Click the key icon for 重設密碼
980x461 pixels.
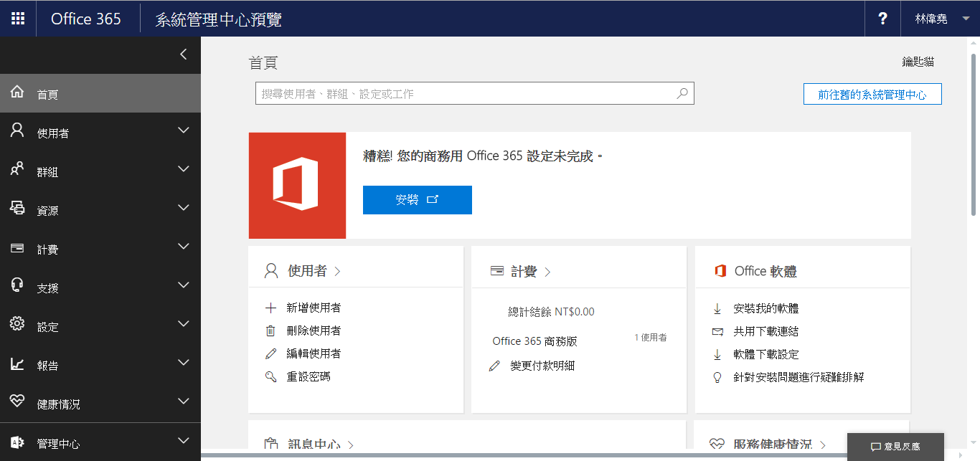click(270, 376)
